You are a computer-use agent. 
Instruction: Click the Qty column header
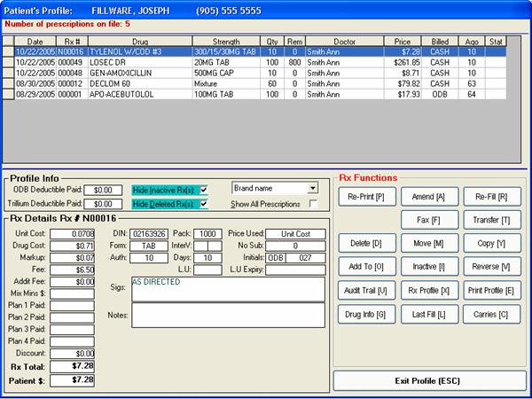tap(272, 42)
